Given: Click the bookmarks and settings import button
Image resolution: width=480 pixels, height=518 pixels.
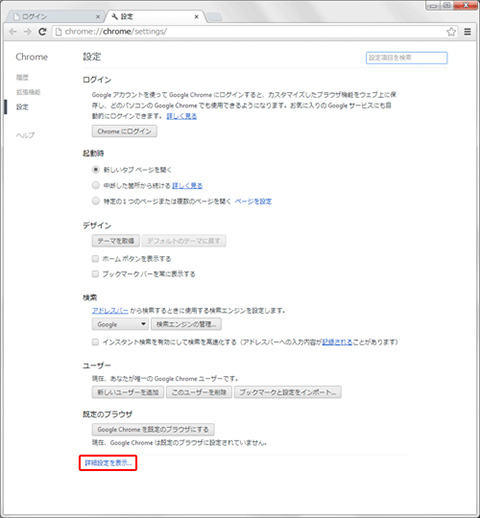Looking at the screenshot, I should (288, 392).
